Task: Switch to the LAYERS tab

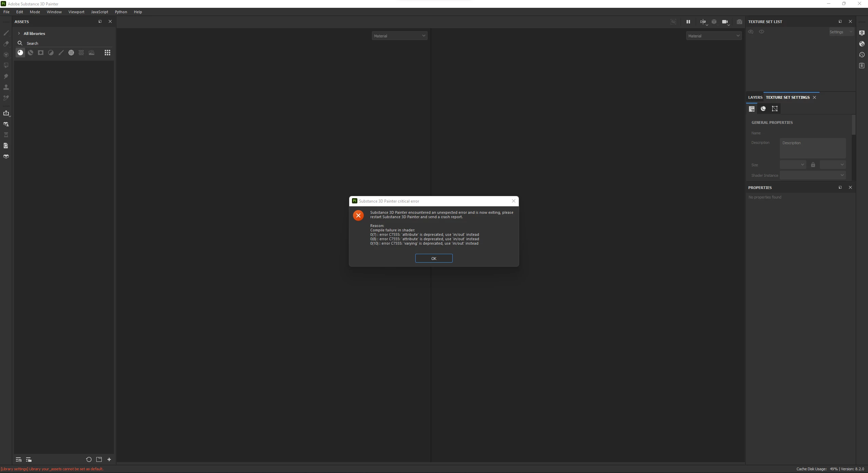Action: click(755, 97)
